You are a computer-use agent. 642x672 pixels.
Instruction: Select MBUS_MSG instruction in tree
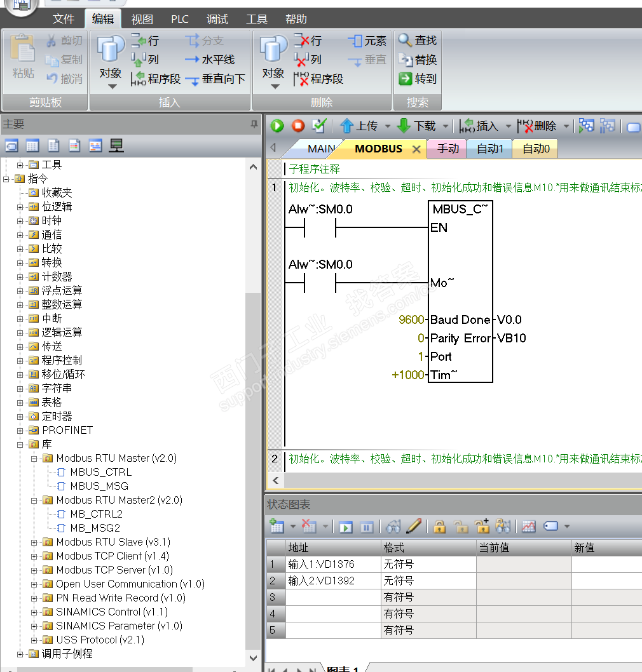99,487
